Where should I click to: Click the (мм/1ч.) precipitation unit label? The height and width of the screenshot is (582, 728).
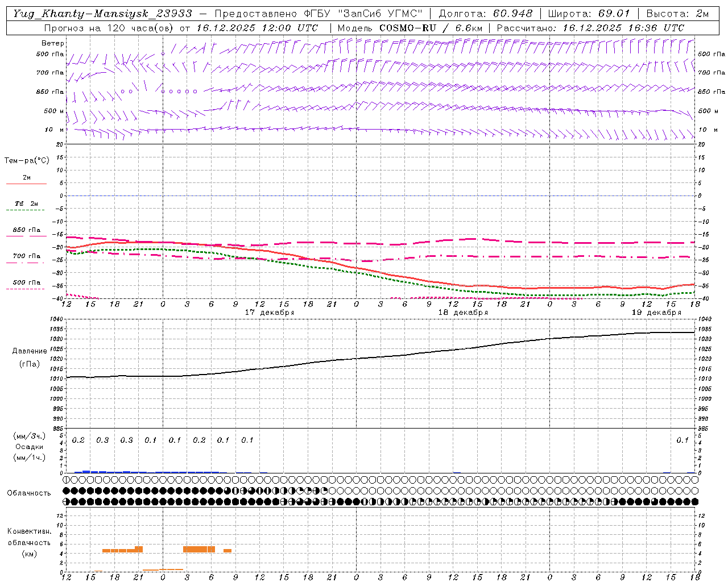[29, 458]
